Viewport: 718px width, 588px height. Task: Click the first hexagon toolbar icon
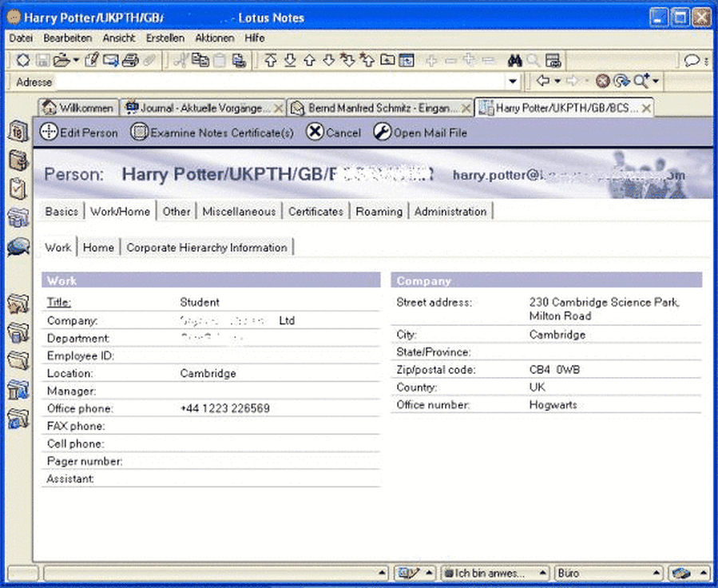coord(23,60)
